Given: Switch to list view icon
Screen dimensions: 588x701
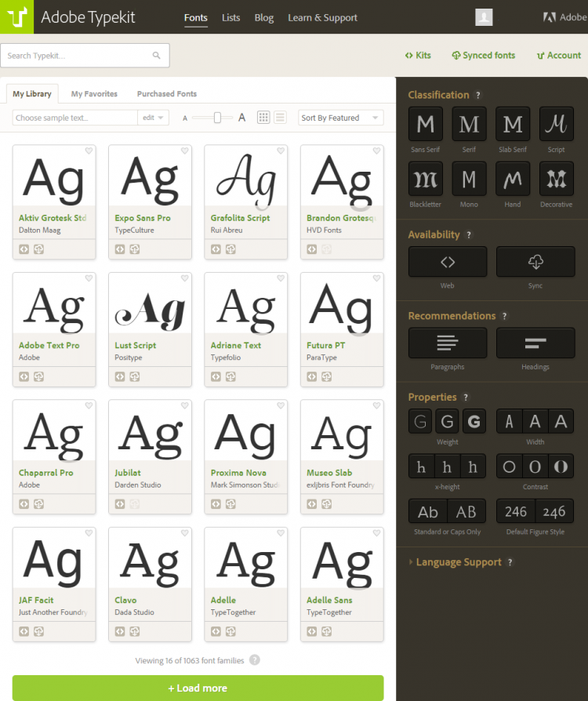Looking at the screenshot, I should 280,118.
